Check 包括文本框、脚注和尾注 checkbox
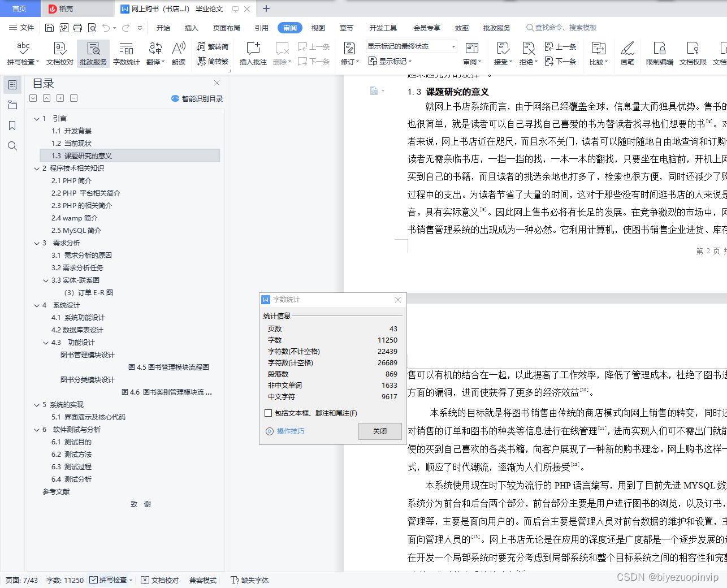The height and width of the screenshot is (588, 727). [x=269, y=413]
